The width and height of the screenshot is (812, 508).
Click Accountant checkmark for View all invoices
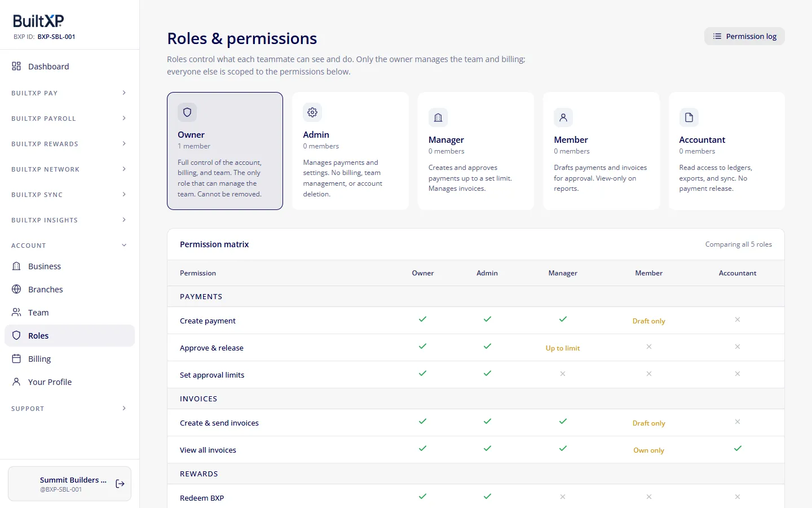pyautogui.click(x=738, y=449)
